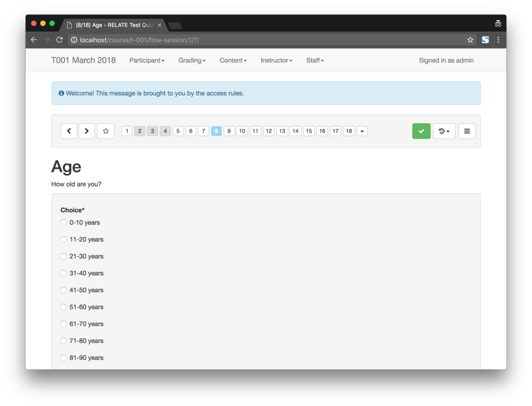Close the Age - RELATE Test Quiz tab
The image size is (532, 406).
tap(159, 25)
